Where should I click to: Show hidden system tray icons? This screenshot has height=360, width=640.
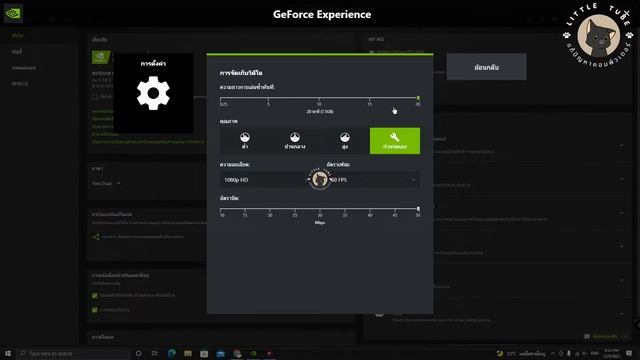click(x=553, y=353)
